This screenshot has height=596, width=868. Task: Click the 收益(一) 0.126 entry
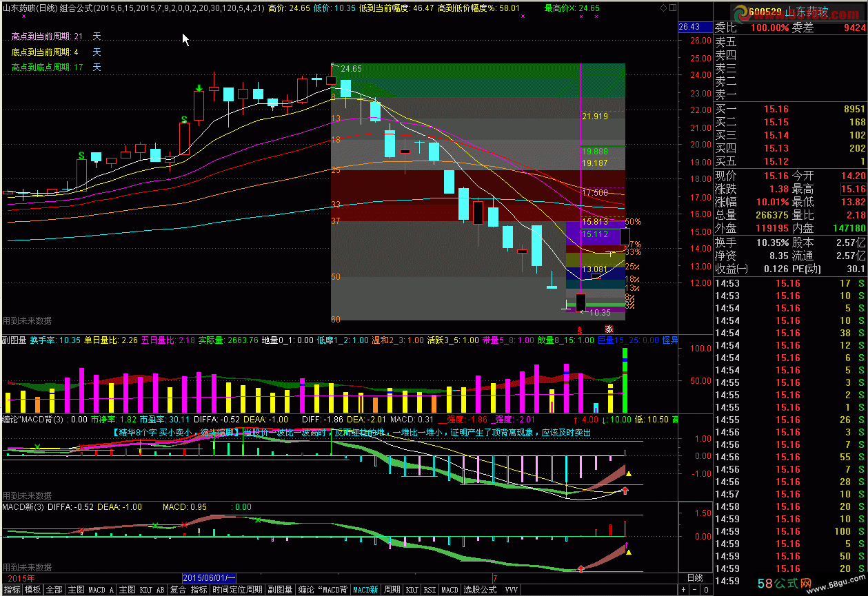point(753,269)
